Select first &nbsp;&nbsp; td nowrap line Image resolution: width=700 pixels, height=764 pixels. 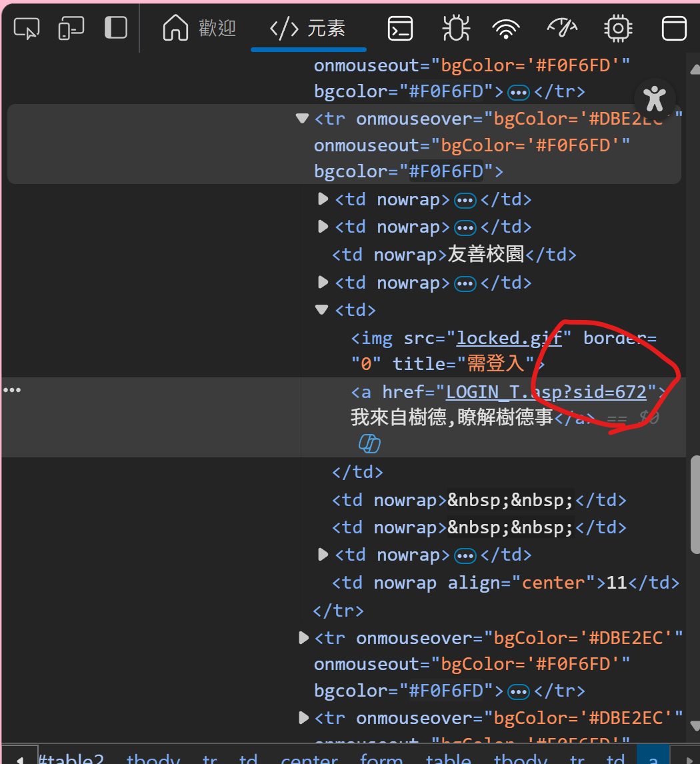pyautogui.click(x=479, y=500)
